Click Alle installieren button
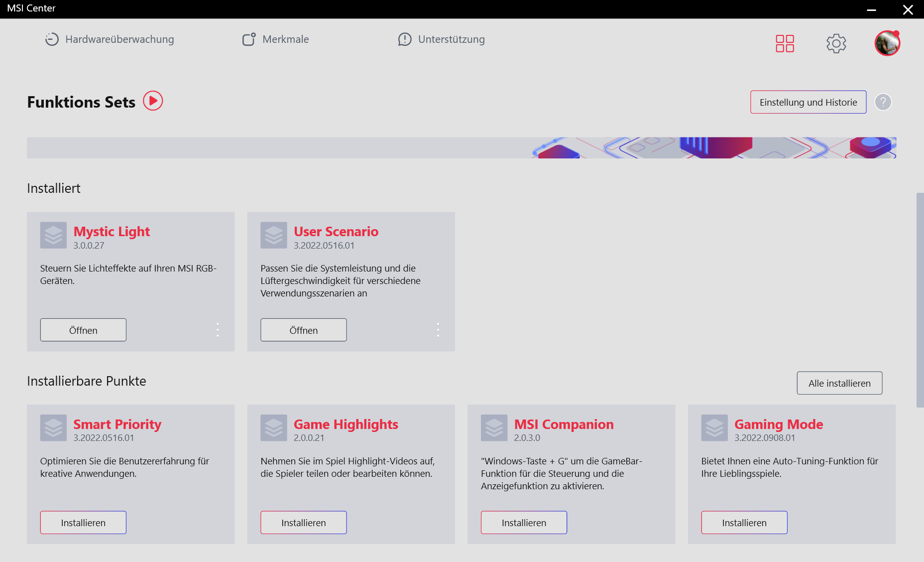 click(839, 383)
